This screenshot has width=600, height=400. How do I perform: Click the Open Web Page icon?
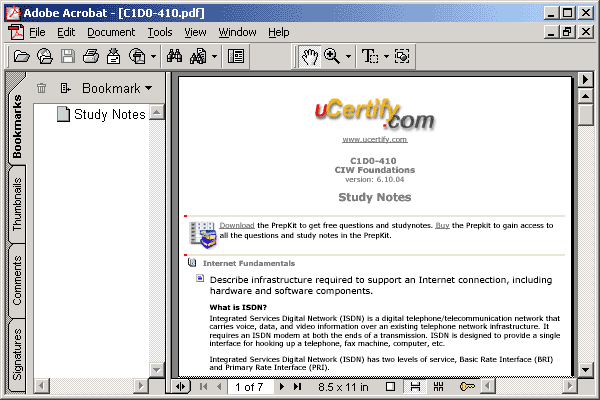tap(45, 57)
